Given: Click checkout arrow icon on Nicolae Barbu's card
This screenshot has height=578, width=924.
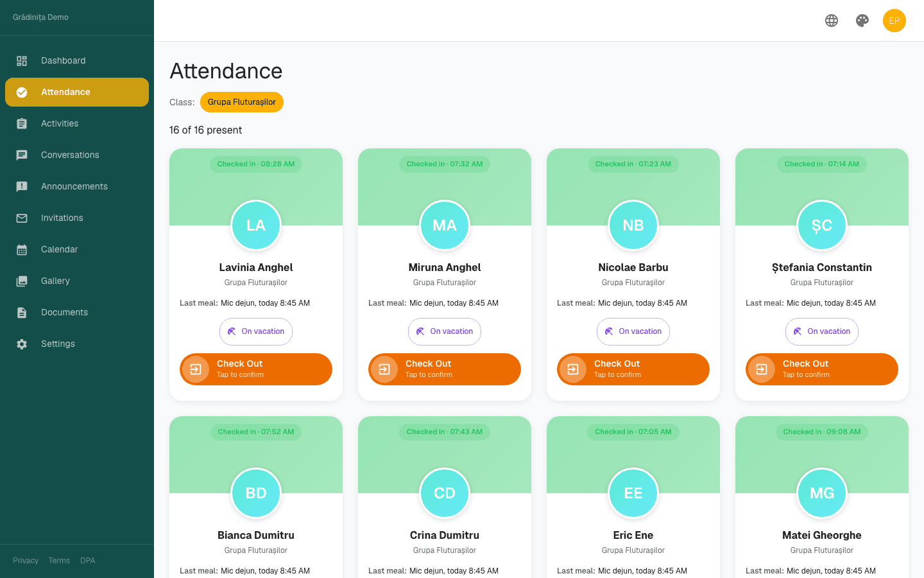Looking at the screenshot, I should [x=573, y=369].
